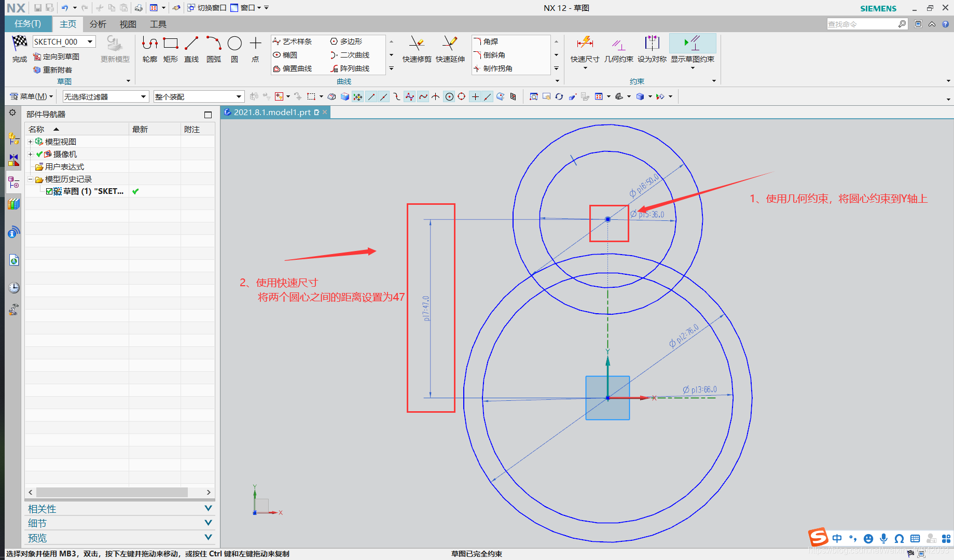Open 快速尺寸 (Rapid Dimension) tool

click(585, 49)
